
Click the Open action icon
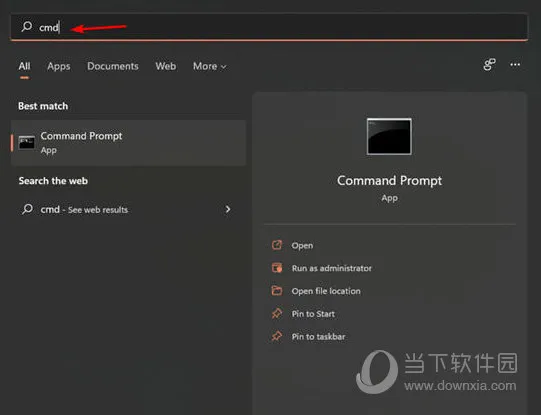point(277,245)
